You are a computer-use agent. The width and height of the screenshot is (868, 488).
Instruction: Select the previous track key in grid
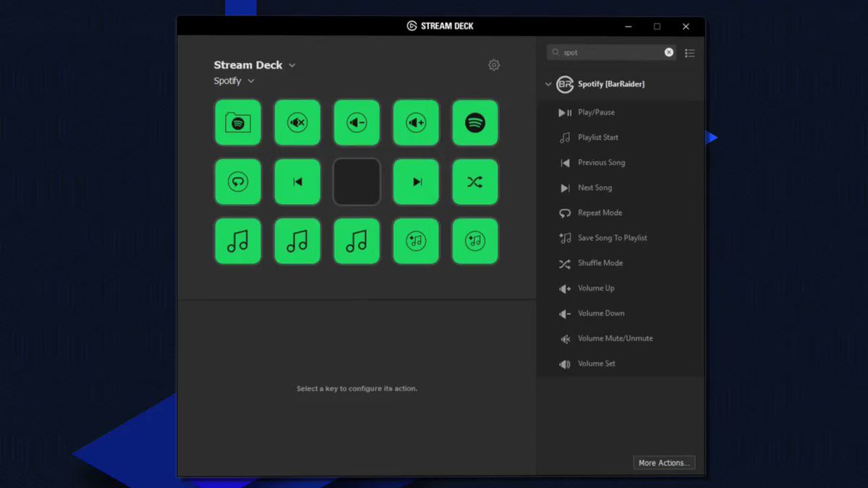click(297, 182)
